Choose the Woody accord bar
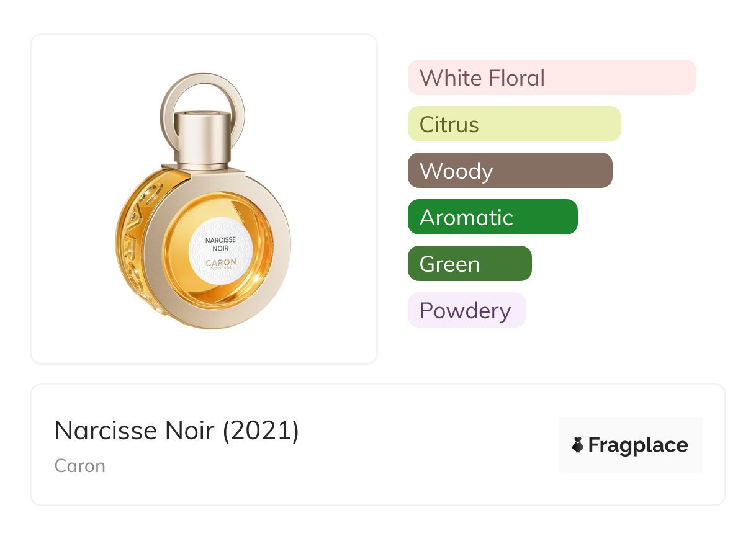Image resolution: width=756 pixels, height=536 pixels. coord(510,171)
